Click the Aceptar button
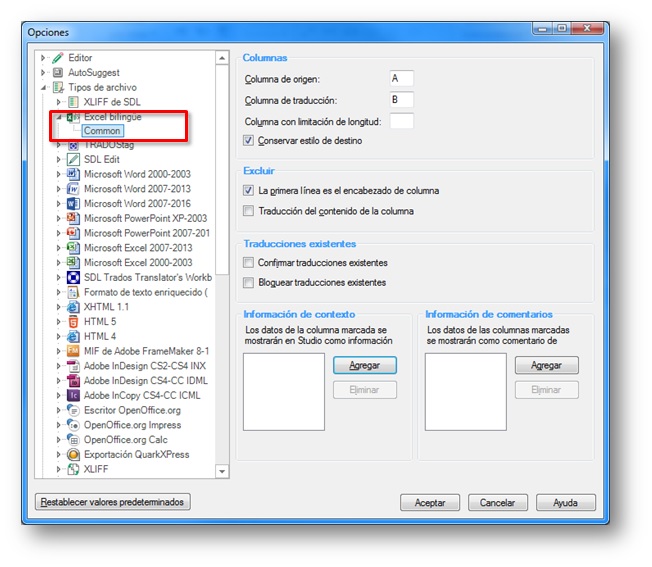This screenshot has height=567, width=652. (x=430, y=503)
